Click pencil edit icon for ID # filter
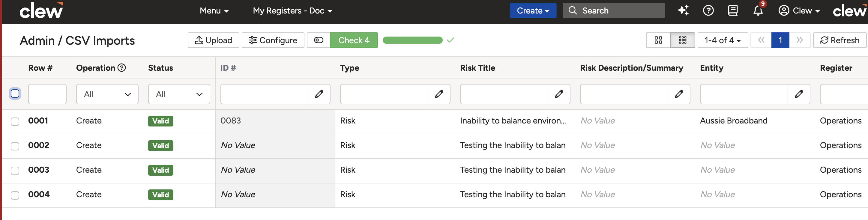The width and height of the screenshot is (868, 220). coord(319,94)
